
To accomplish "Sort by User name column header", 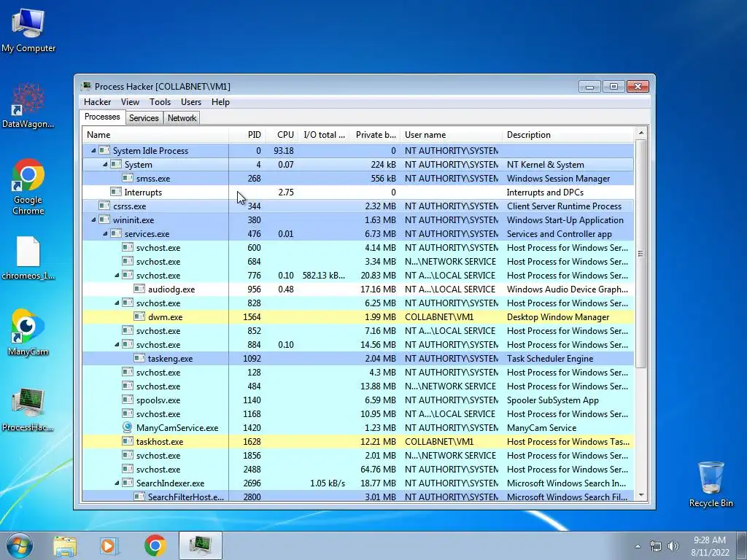I will pos(452,135).
